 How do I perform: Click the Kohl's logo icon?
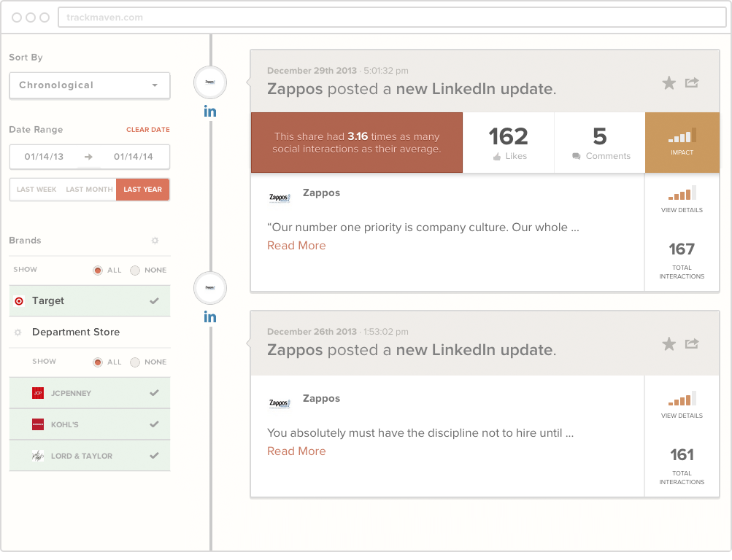click(x=38, y=424)
